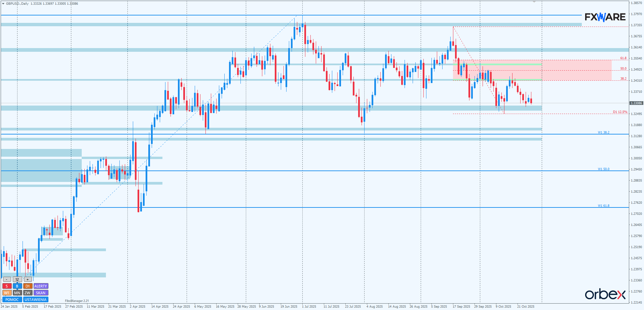
Task: Click the W1 50.0 Fibonacci level label
Action: (x=604, y=169)
